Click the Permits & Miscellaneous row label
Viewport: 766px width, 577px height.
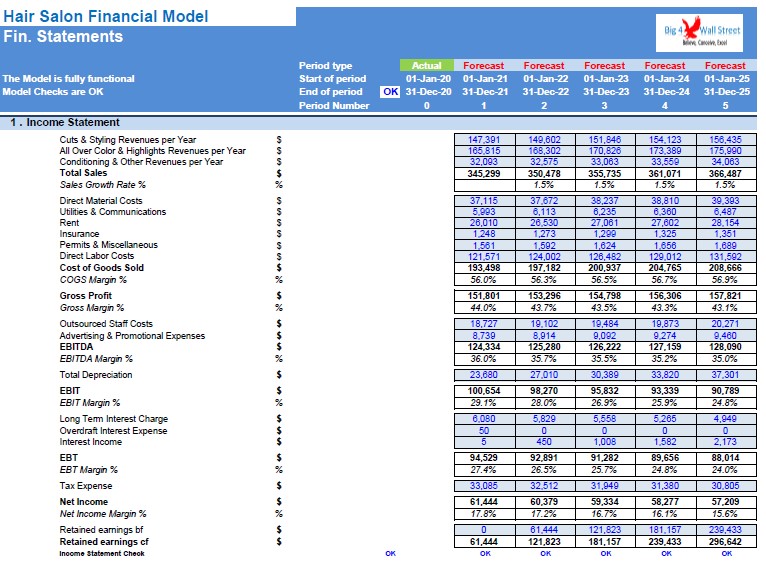108,245
